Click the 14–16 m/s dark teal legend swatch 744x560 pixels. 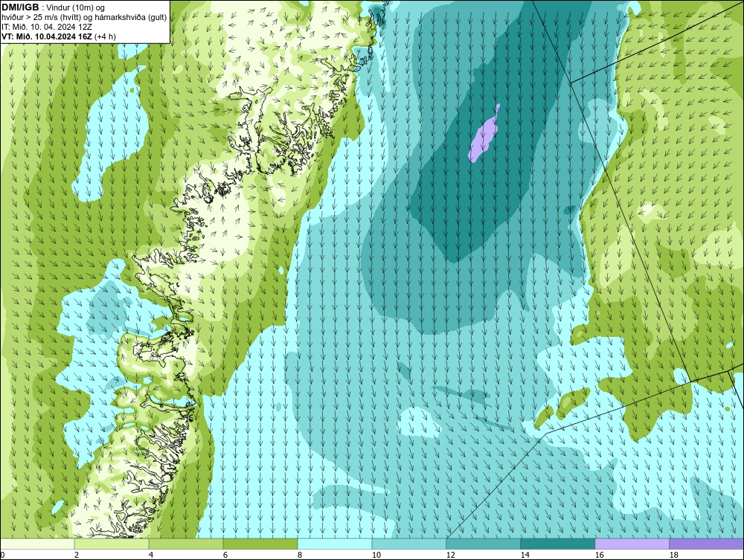[x=558, y=544]
